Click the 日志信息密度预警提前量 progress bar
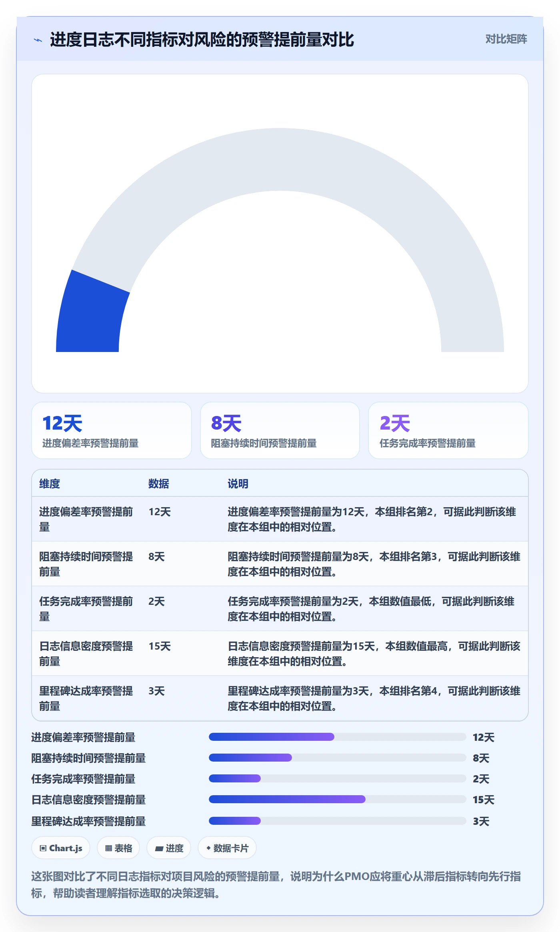Image resolution: width=560 pixels, height=932 pixels. (338, 799)
